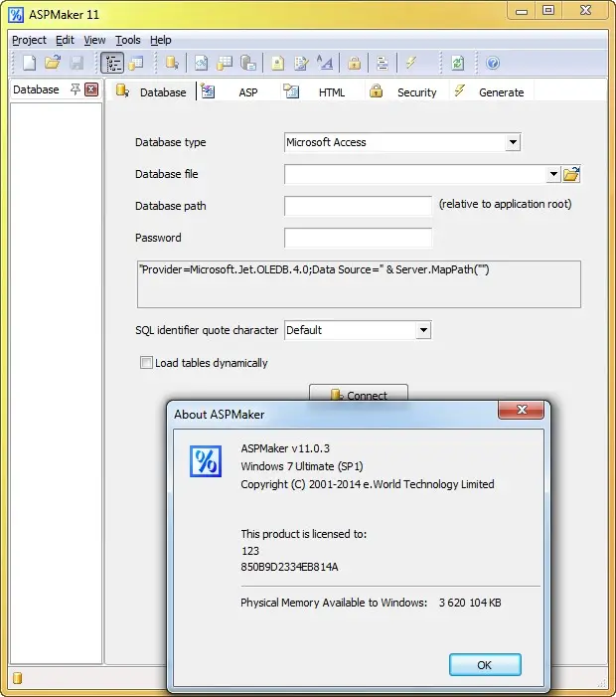Expand the Database file dropdown arrow
Screen dimensions: 616x697
click(553, 174)
